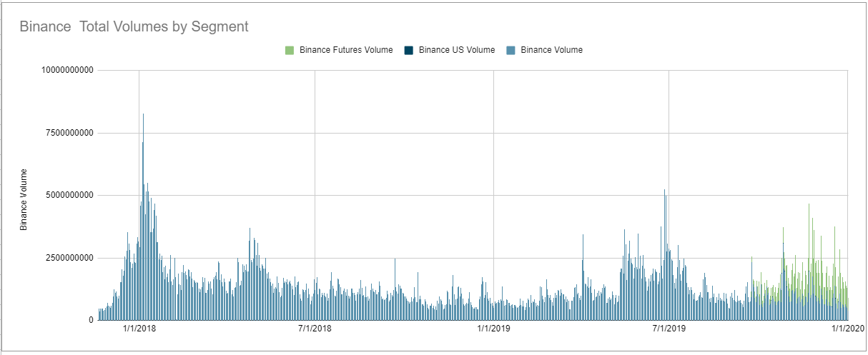This screenshot has height=355, width=868.
Task: Click the Binance Volume blue legend swatch
Action: coord(511,50)
